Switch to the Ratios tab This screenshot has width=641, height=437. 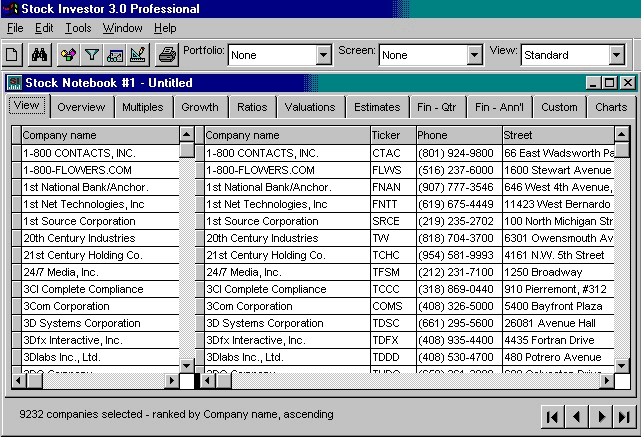pyautogui.click(x=252, y=107)
